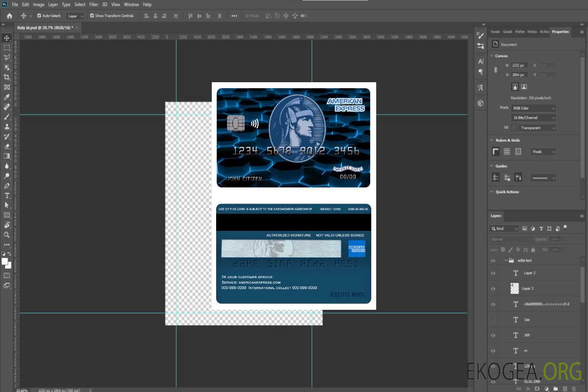Select the Hand tool
This screenshot has height=392, width=588.
pyautogui.click(x=7, y=225)
